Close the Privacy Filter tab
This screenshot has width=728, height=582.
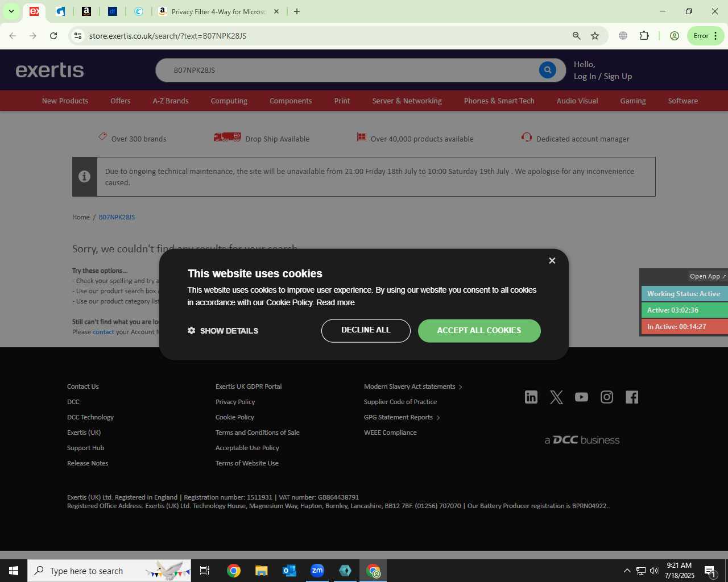tap(276, 11)
